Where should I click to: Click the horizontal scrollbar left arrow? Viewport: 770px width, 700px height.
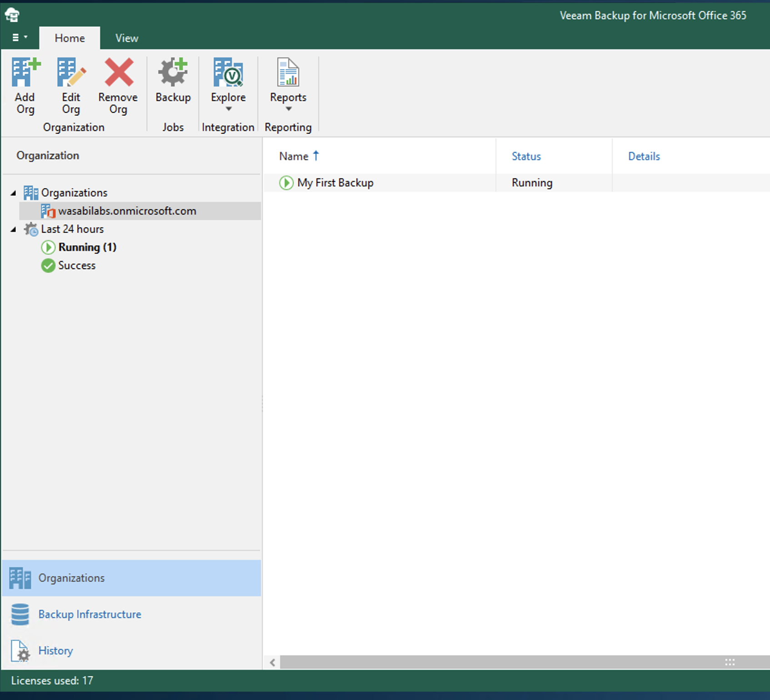point(272,662)
